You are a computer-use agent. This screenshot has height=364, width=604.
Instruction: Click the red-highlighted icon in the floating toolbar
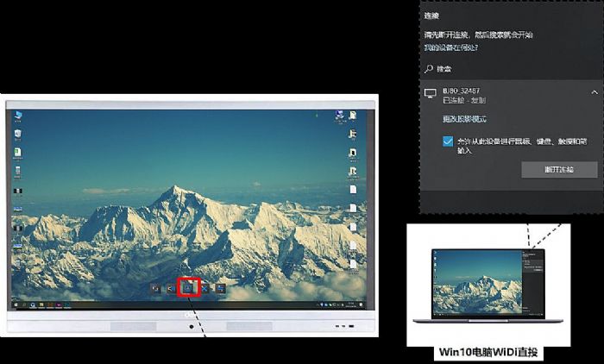click(x=188, y=288)
